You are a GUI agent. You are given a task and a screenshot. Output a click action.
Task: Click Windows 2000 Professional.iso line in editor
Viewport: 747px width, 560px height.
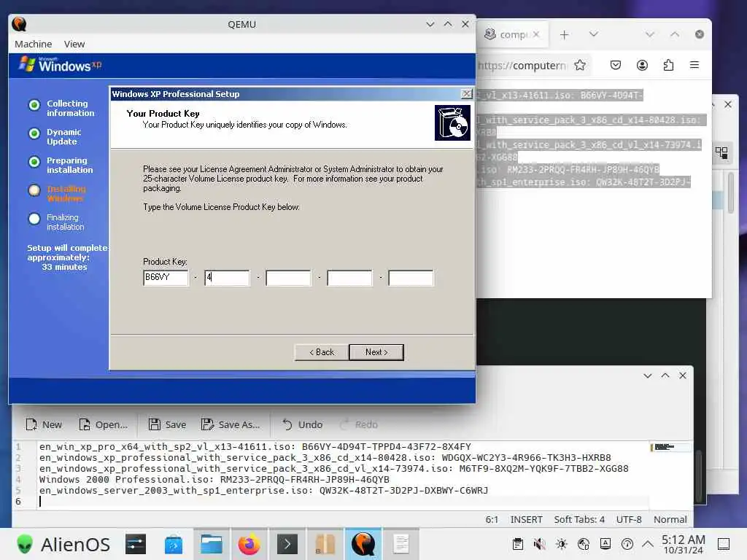click(214, 480)
